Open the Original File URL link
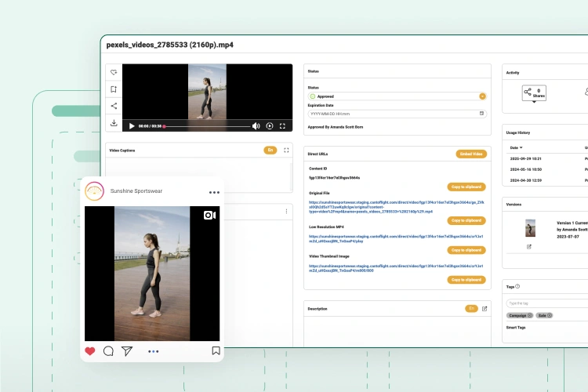Image resolution: width=588 pixels, height=392 pixels. [x=396, y=205]
